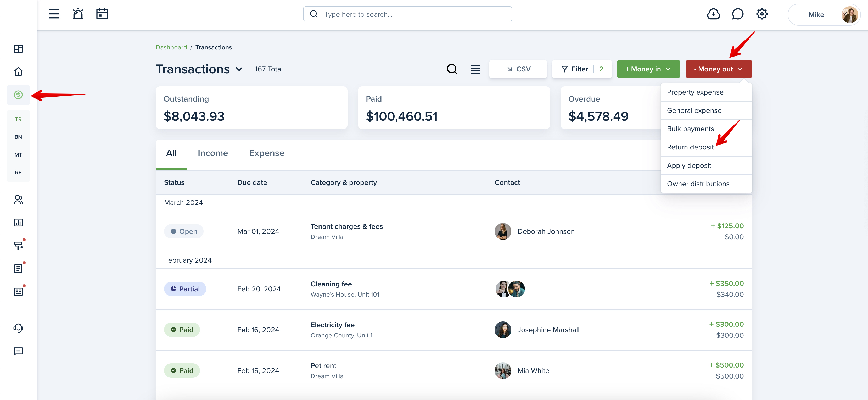Open the contacts people sidebar icon
The height and width of the screenshot is (400, 868).
[x=18, y=199]
